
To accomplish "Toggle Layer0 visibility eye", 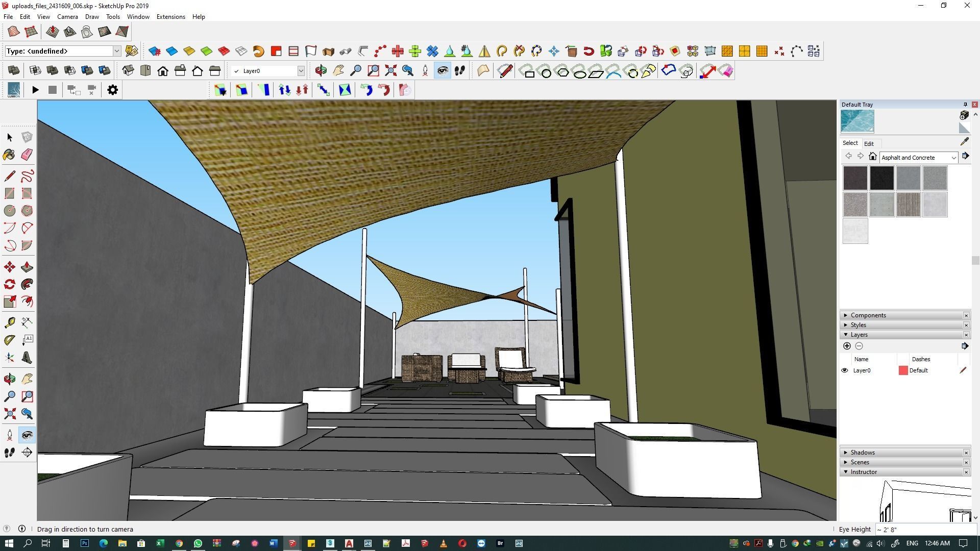I will coord(845,370).
